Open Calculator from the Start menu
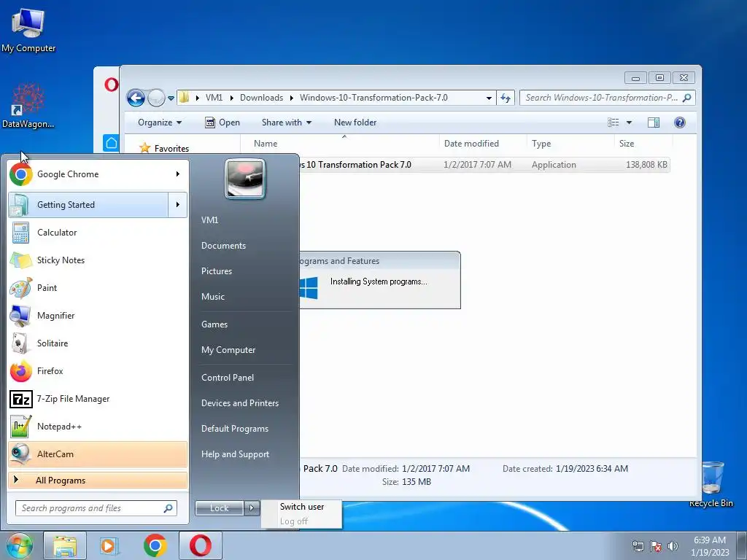747x560 pixels. pyautogui.click(x=98, y=233)
